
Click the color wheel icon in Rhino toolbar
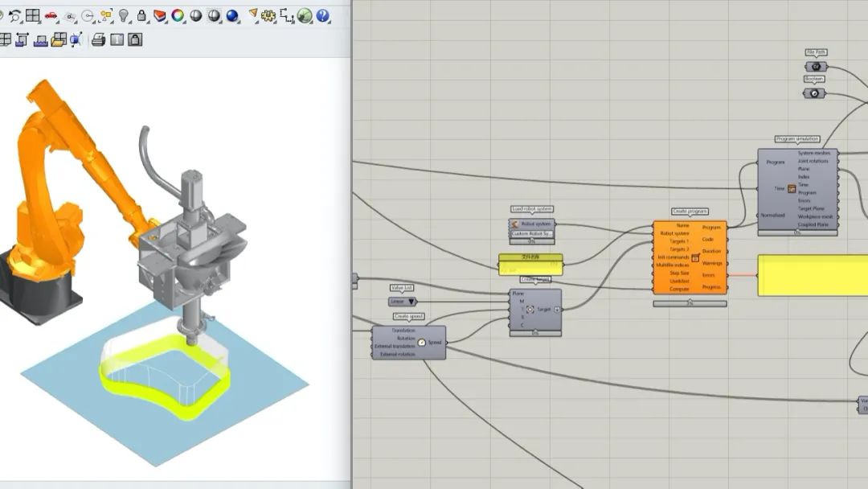pos(178,15)
